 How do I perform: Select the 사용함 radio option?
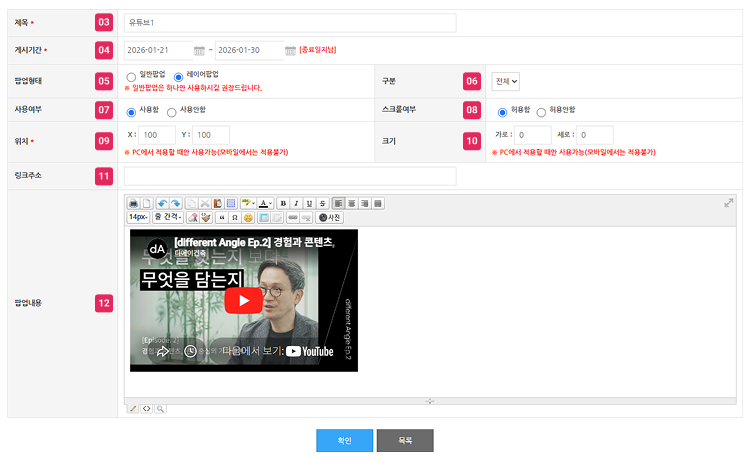pos(131,112)
